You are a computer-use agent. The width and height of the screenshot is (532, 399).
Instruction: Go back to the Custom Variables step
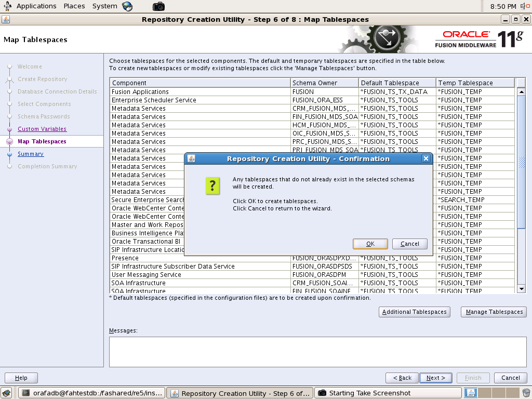click(42, 129)
